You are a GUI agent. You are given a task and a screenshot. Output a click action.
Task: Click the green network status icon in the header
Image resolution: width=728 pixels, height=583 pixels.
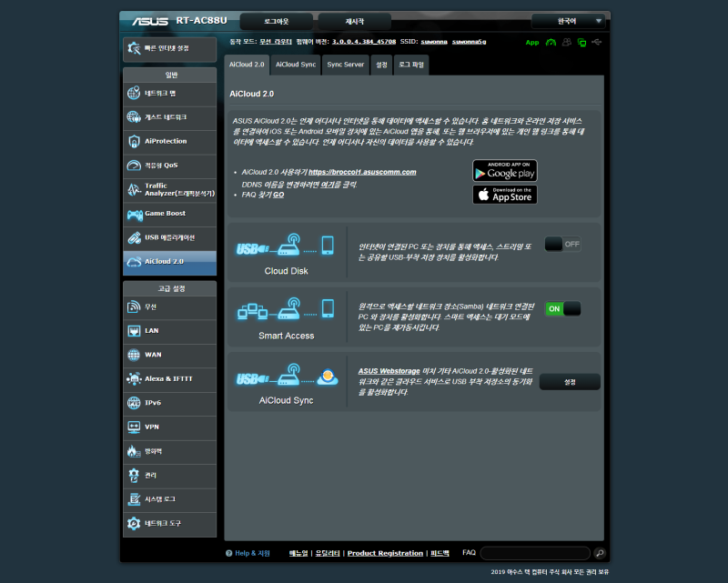pos(581,42)
